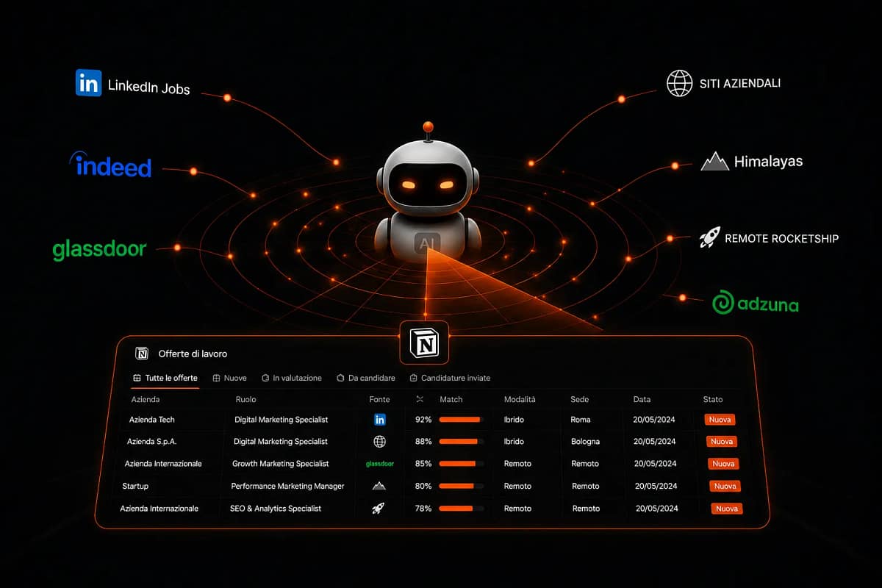The image size is (882, 588).
Task: Click the icon left of Match column header
Action: point(420,399)
